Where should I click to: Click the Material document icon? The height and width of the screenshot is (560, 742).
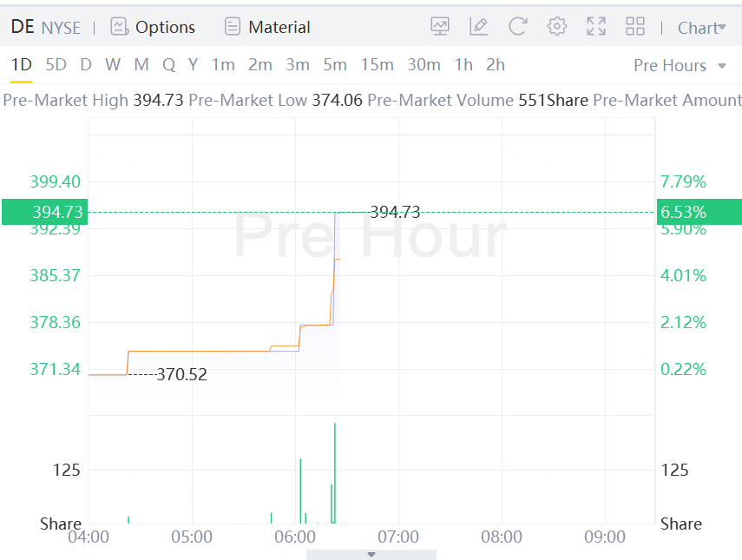click(x=233, y=27)
